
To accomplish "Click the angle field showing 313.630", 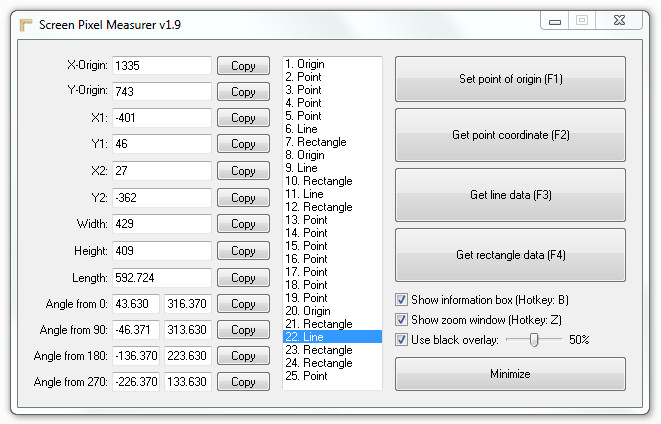I will 188,330.
